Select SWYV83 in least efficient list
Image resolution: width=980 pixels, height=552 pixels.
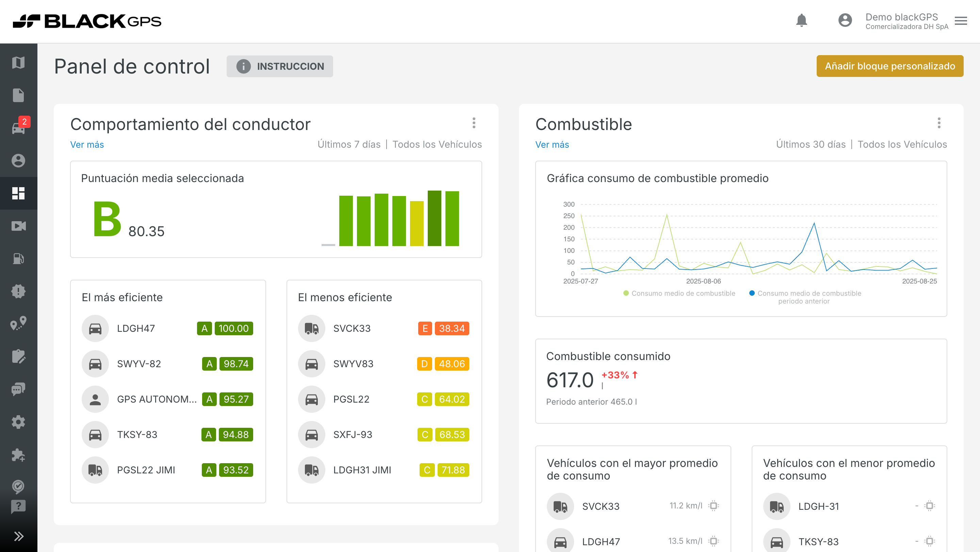[x=384, y=364]
